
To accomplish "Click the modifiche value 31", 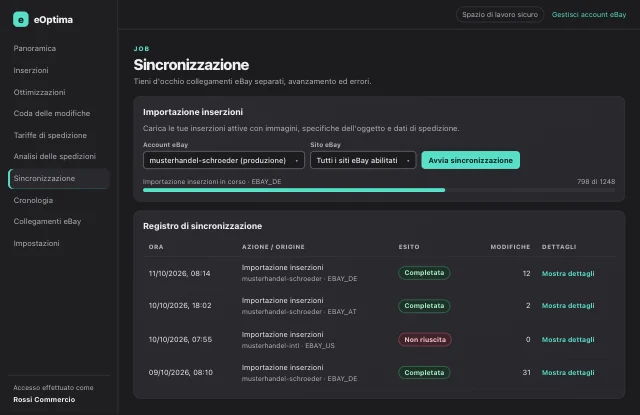I will (x=527, y=373).
